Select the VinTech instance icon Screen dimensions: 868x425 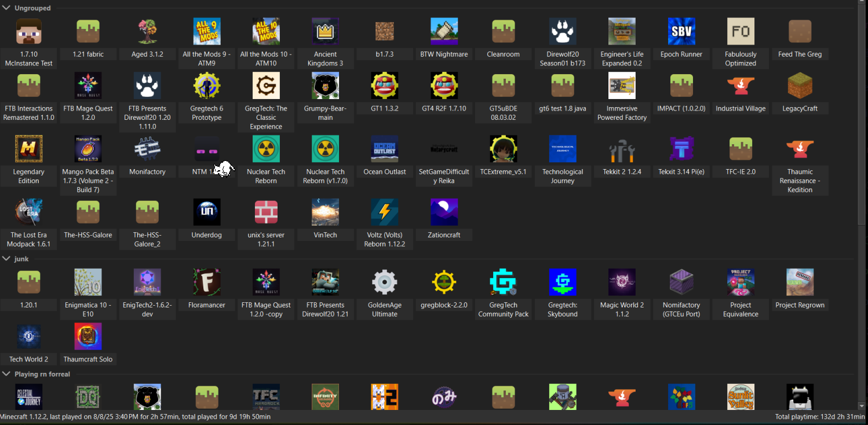pos(326,212)
